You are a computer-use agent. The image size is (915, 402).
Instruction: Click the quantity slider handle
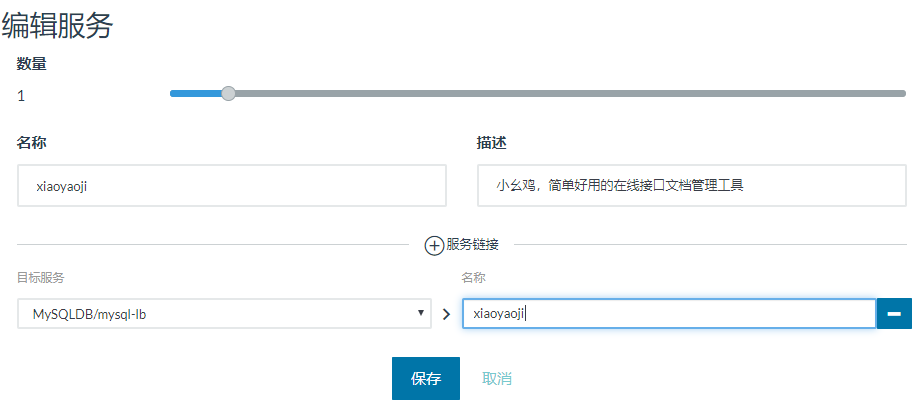(228, 93)
